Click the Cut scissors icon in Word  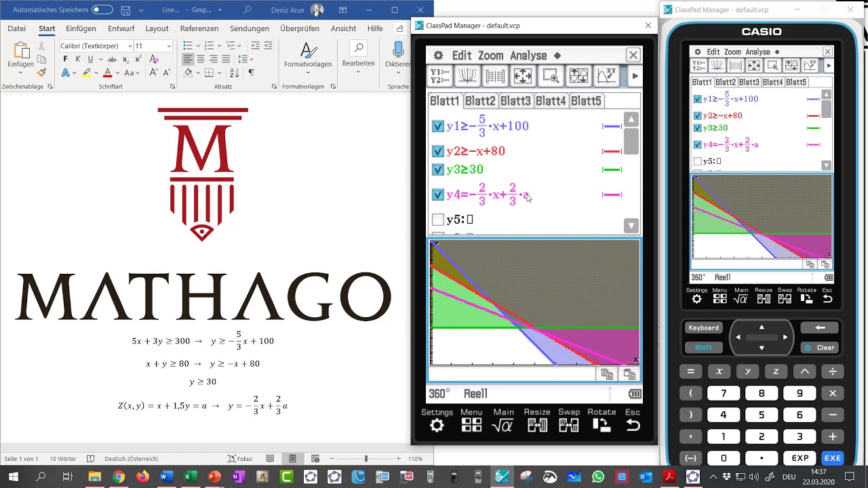click(x=41, y=46)
